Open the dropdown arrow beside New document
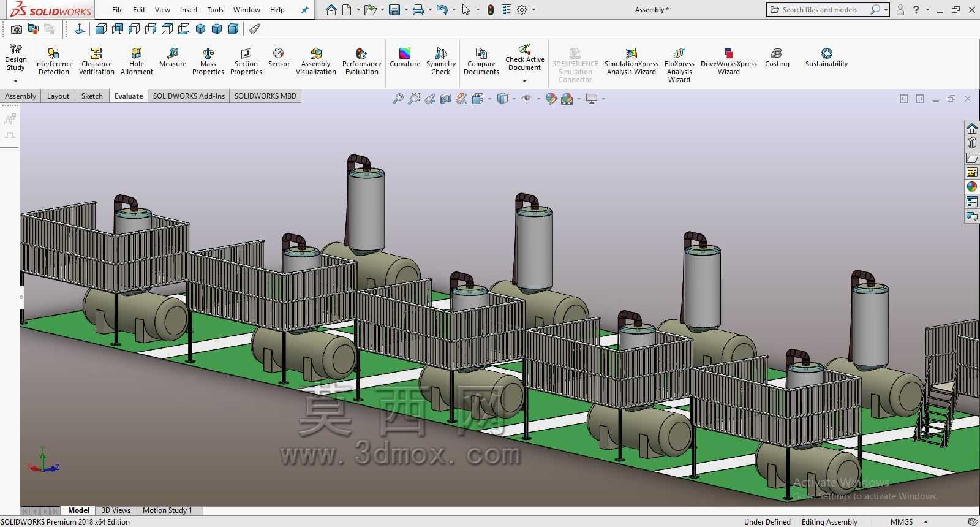980x527 pixels. point(358,10)
